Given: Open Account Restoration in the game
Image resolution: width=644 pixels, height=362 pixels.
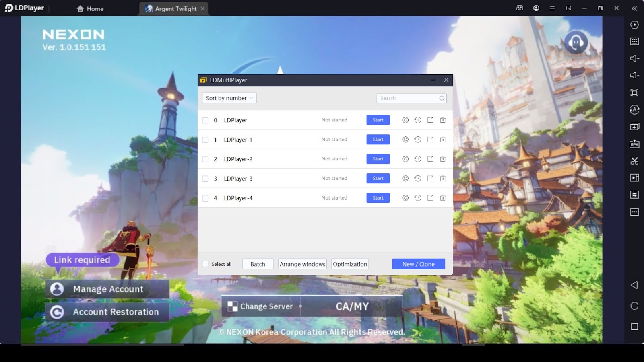Looking at the screenshot, I should pos(107,312).
